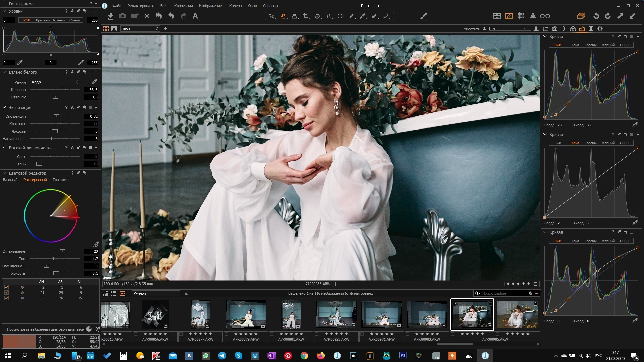Viewport: 644px width, 362px height.
Task: Click the Import images download-arrow icon
Action: coord(111,16)
